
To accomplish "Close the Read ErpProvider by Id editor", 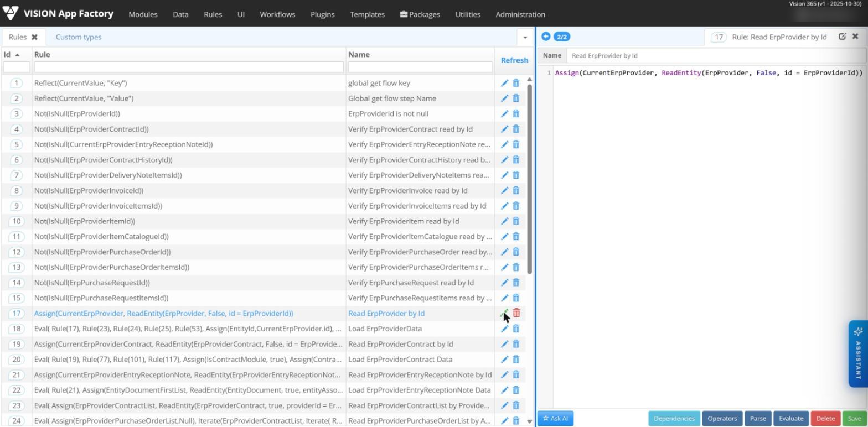I will coord(855,37).
